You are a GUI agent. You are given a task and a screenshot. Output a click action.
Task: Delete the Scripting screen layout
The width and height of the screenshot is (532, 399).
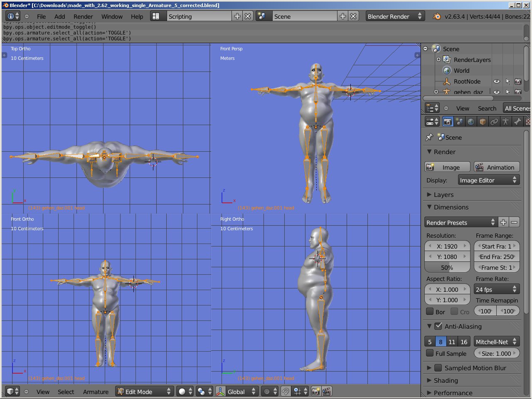[x=248, y=16]
